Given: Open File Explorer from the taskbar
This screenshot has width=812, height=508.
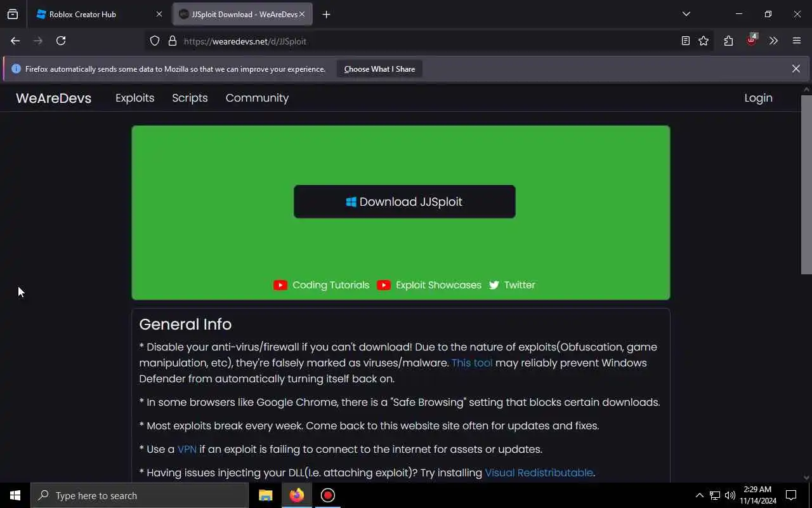Looking at the screenshot, I should click(x=265, y=495).
